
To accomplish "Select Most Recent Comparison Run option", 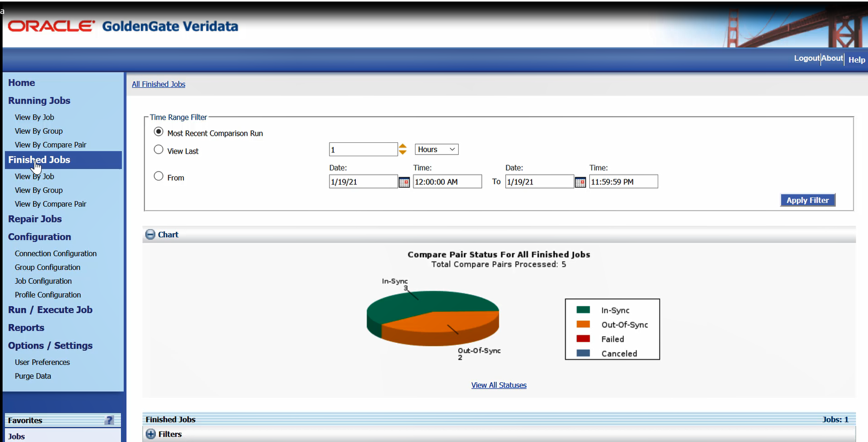I will coord(158,132).
